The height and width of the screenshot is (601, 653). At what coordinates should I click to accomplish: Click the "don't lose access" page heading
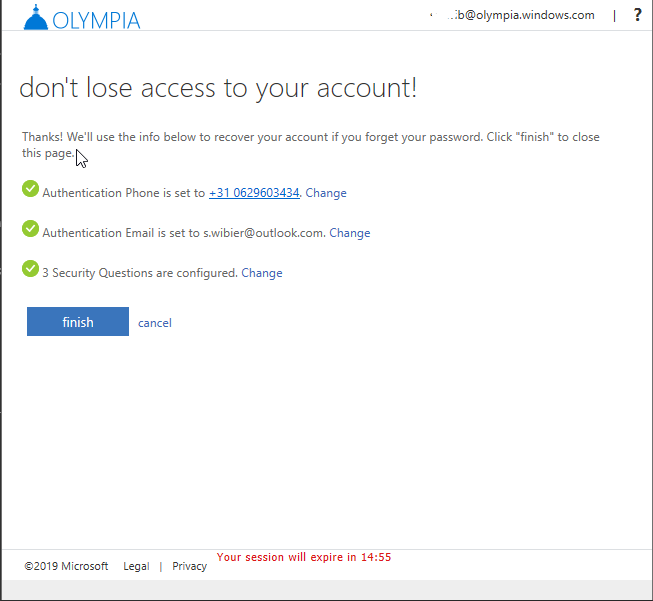coord(218,88)
